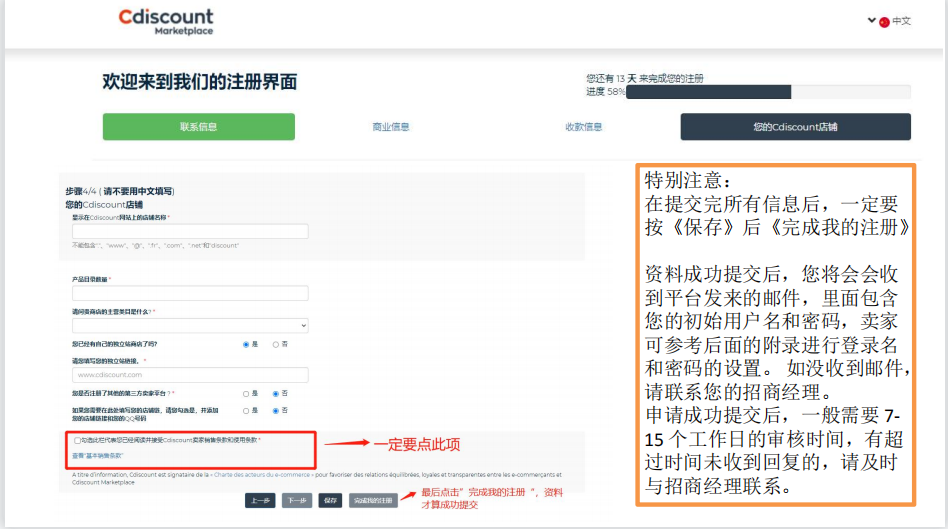Click the registration progress bar
The width and height of the screenshot is (948, 529).
click(x=768, y=92)
